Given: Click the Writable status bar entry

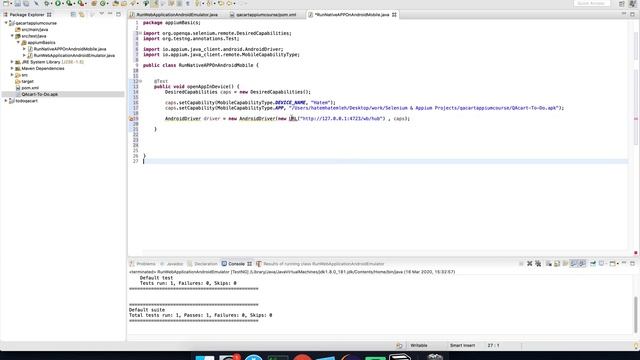Looking at the screenshot, I should [419, 345].
